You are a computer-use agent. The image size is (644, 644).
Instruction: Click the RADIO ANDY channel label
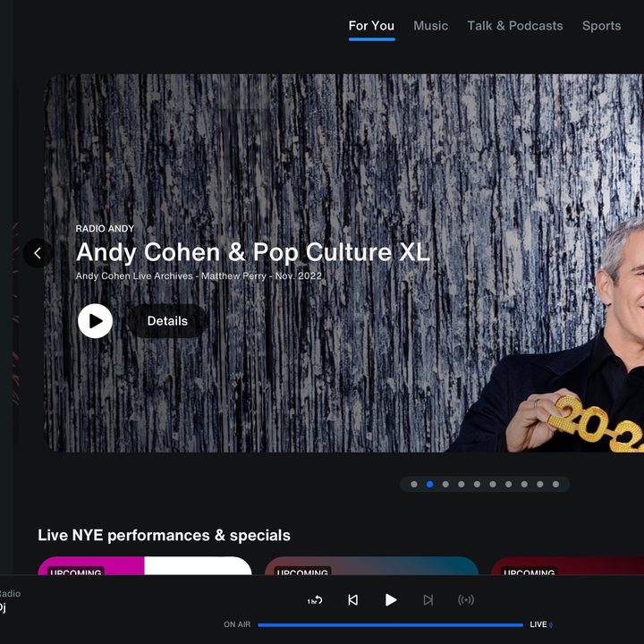click(105, 228)
